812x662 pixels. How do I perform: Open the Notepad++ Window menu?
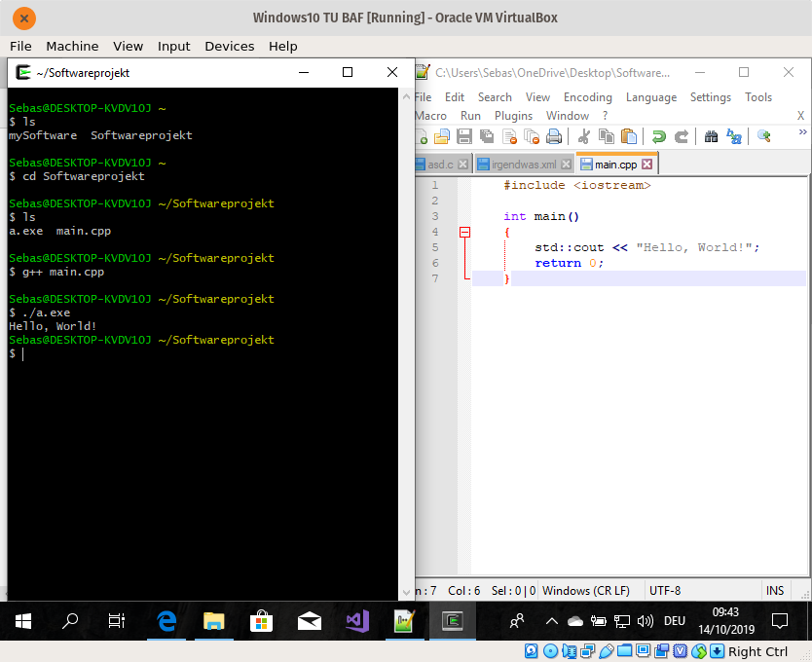(x=567, y=116)
